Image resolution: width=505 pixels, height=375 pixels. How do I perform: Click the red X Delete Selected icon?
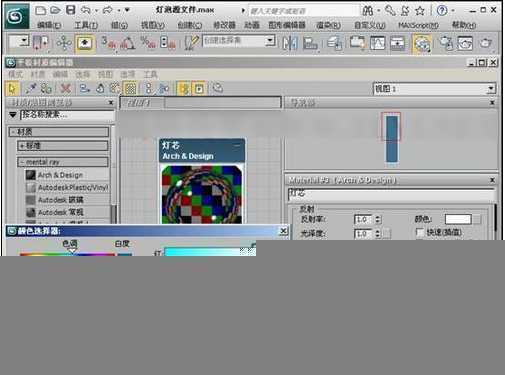pos(66,89)
